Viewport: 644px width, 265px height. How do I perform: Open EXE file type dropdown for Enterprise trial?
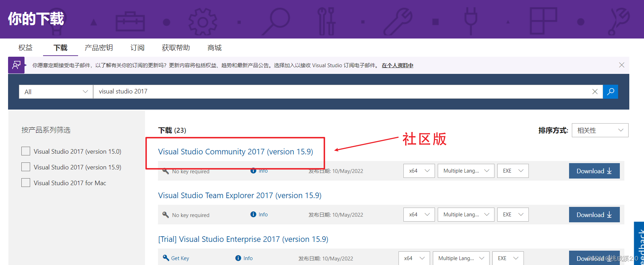click(508, 258)
